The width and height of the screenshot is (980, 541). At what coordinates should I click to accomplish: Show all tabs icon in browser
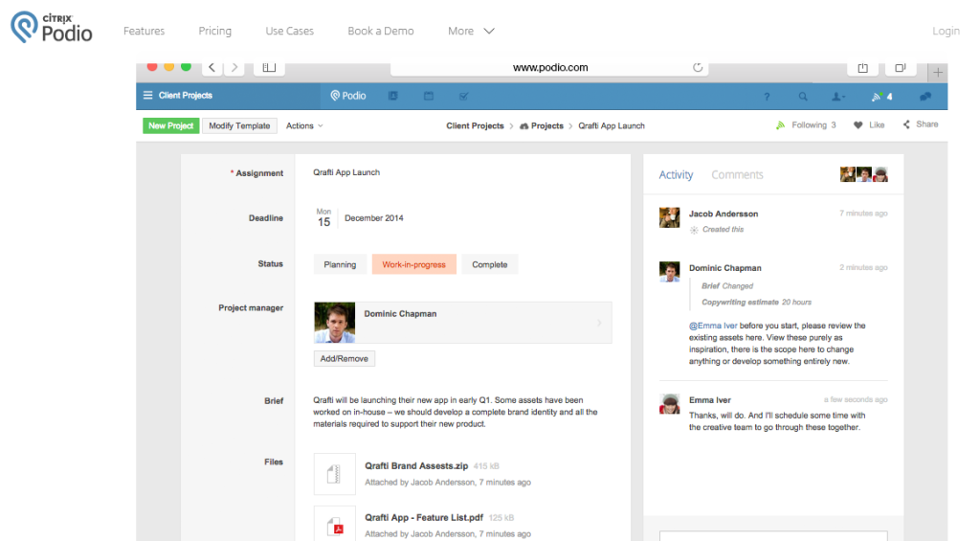pyautogui.click(x=900, y=67)
